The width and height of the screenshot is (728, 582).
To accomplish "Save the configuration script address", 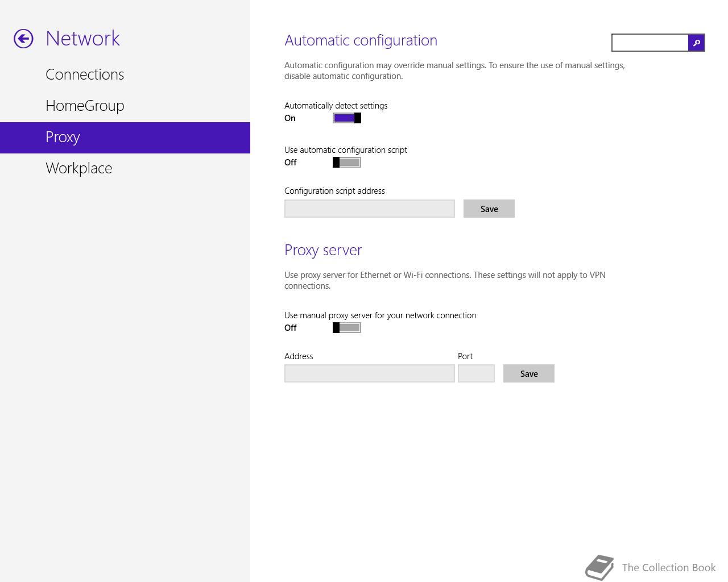I will point(489,209).
